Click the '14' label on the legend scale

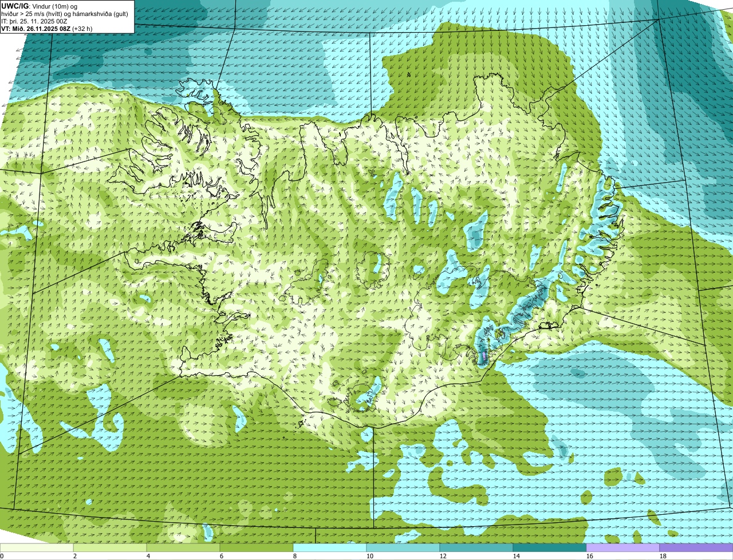(x=517, y=556)
